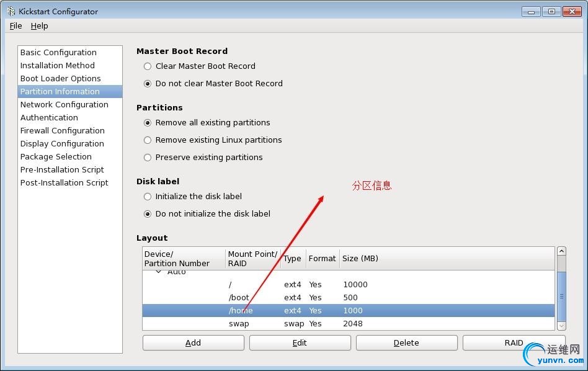Sort by Device/Partition Number column header
The width and height of the screenshot is (588, 371).
click(x=184, y=259)
